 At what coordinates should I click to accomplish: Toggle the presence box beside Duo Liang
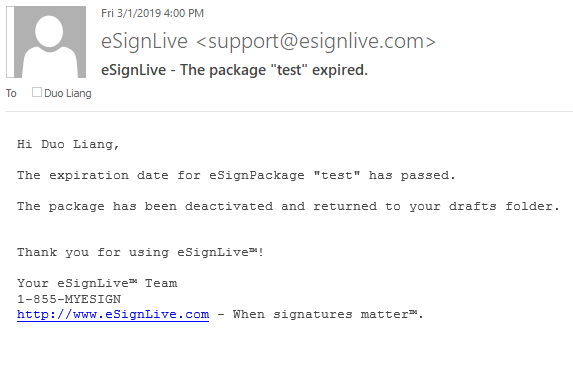[37, 92]
